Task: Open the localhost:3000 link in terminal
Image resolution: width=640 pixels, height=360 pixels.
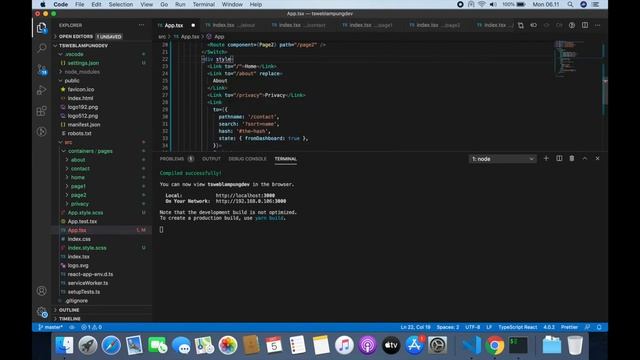Action: 245,196
